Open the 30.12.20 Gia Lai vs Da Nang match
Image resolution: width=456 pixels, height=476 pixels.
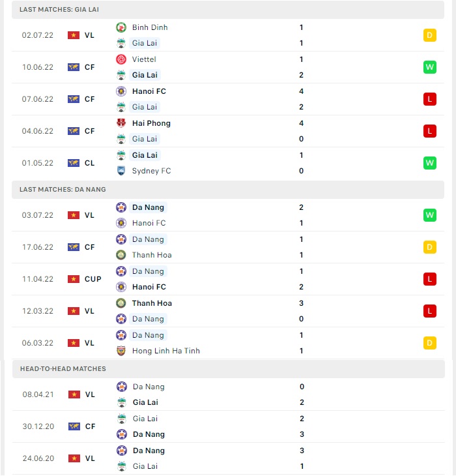coord(229,426)
